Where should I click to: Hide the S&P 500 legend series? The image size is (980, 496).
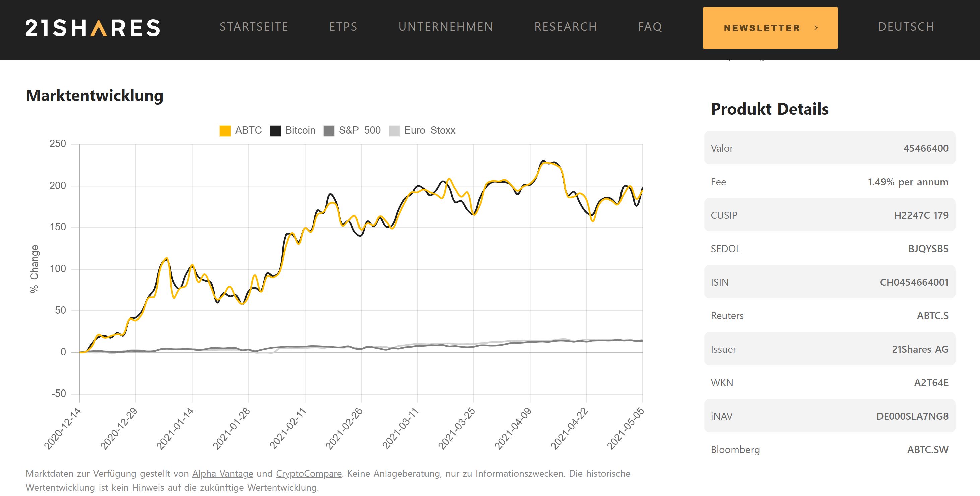329,131
